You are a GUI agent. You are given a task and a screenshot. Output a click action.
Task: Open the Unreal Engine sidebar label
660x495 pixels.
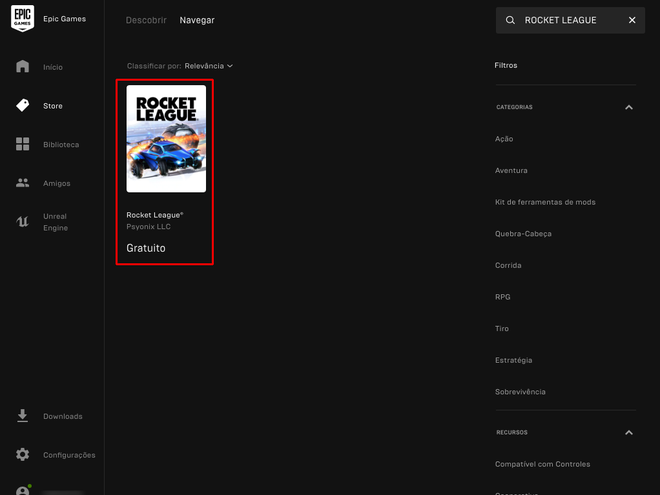pos(55,222)
